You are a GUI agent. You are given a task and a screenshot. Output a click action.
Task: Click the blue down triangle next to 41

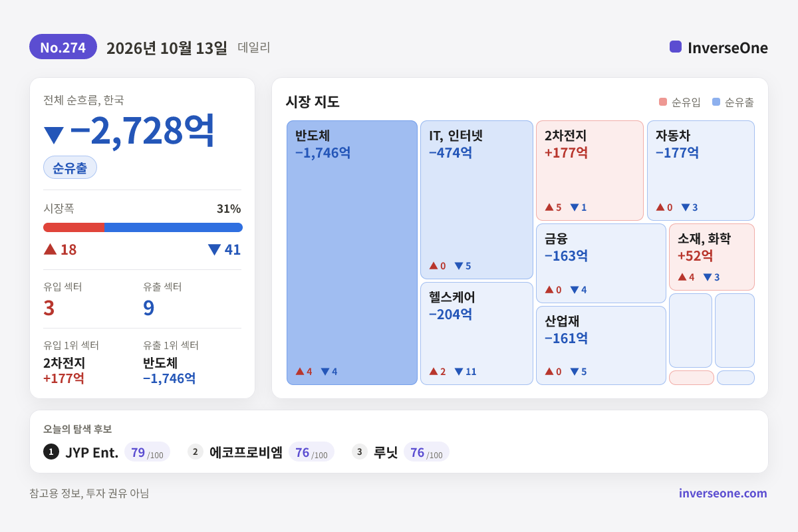click(x=214, y=249)
